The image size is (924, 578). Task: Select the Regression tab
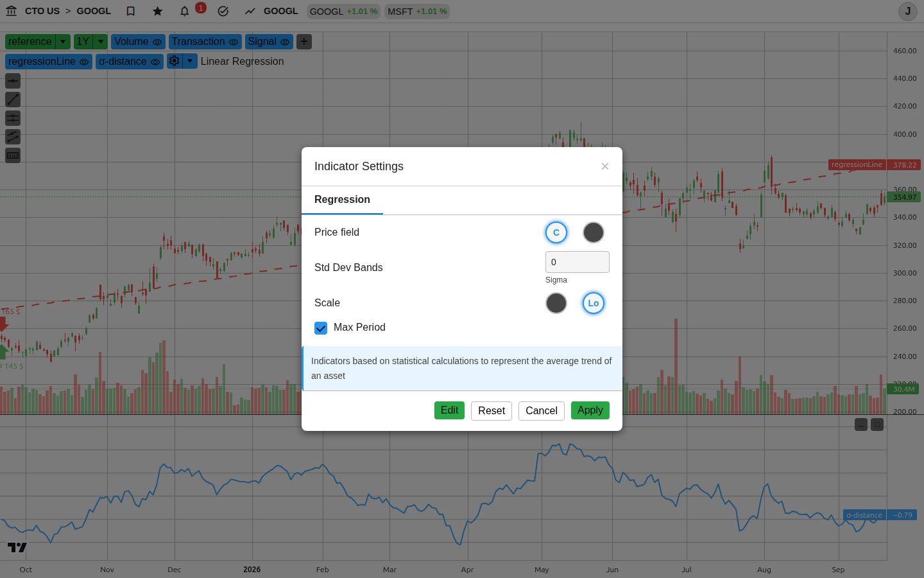pos(342,200)
